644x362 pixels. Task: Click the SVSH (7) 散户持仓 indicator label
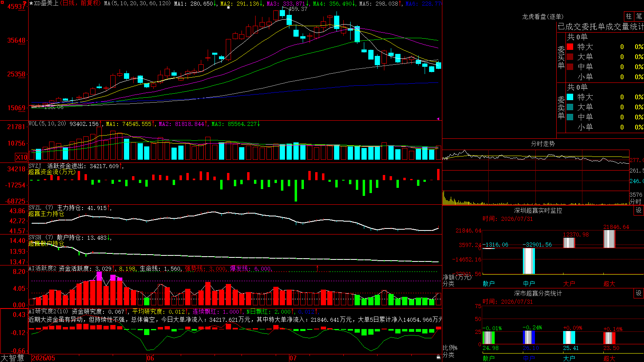pos(56,237)
